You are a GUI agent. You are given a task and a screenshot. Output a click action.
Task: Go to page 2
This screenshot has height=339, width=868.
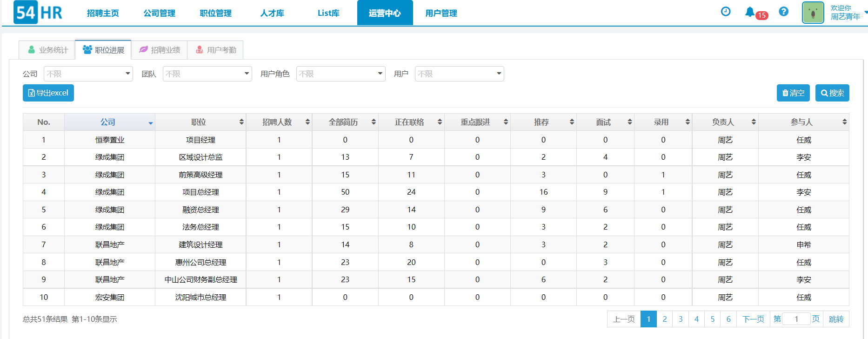point(665,319)
